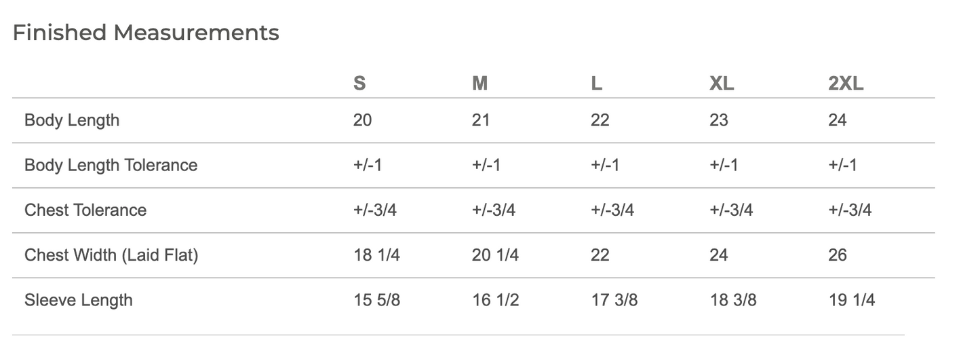Click the XL sleeve length value 18 3/8
The image size is (980, 355).
click(x=733, y=299)
